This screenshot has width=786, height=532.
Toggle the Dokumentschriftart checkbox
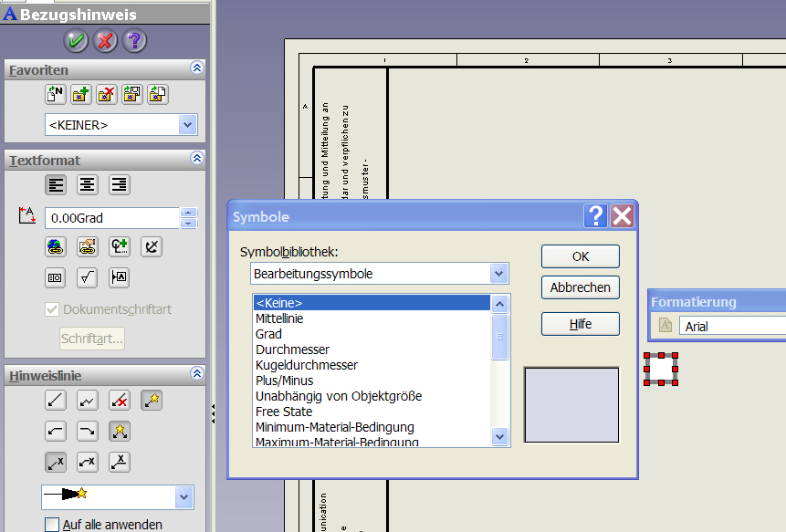click(52, 309)
